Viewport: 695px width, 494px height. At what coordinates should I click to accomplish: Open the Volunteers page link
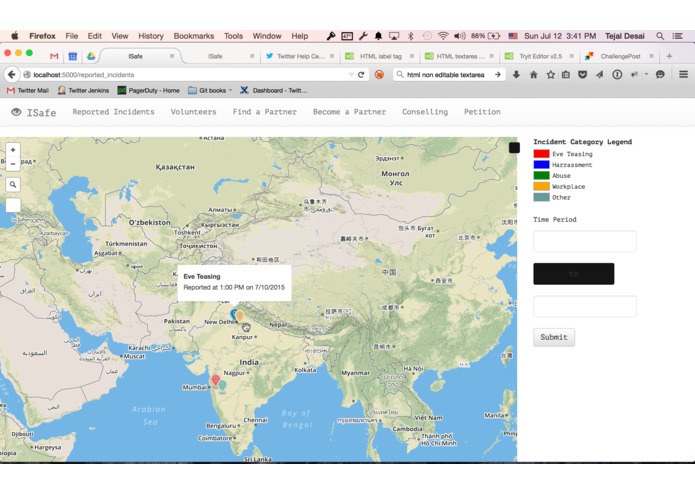194,112
